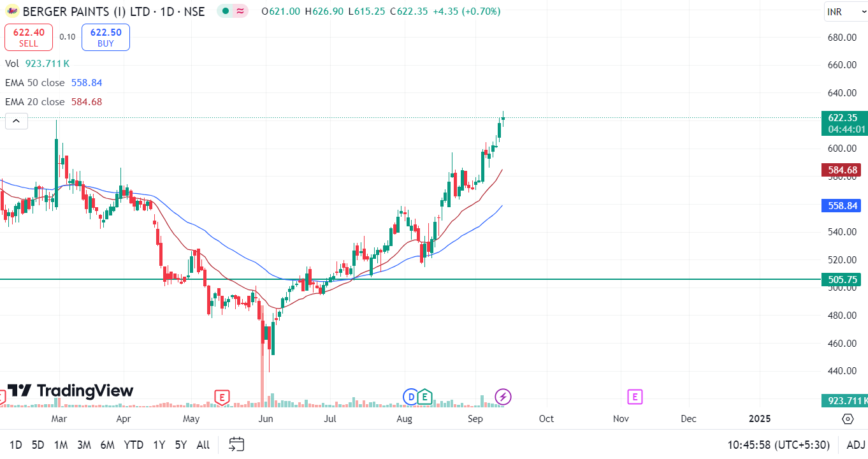Select the EMA 50 close legend
Image resolution: width=868 pixels, height=459 pixels.
point(54,83)
